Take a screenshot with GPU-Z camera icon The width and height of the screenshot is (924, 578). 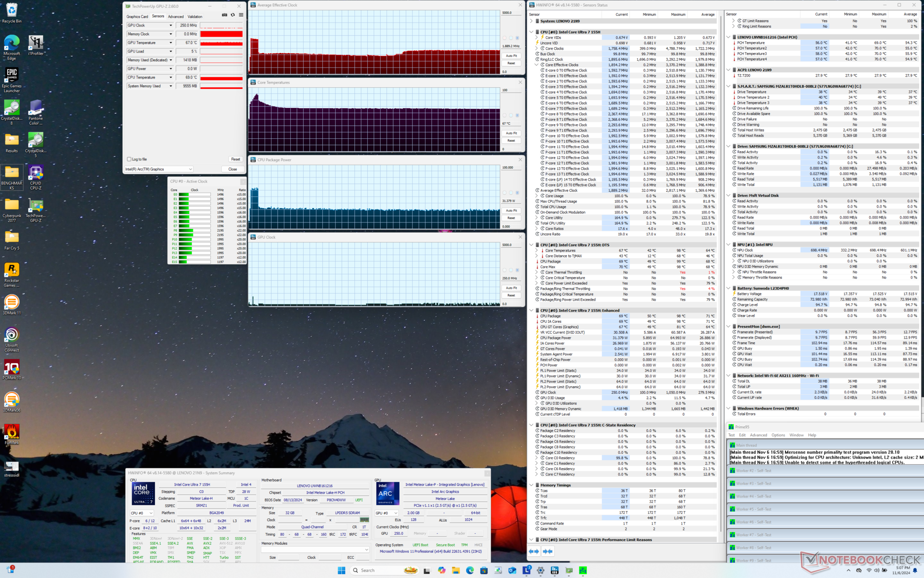pos(224,15)
